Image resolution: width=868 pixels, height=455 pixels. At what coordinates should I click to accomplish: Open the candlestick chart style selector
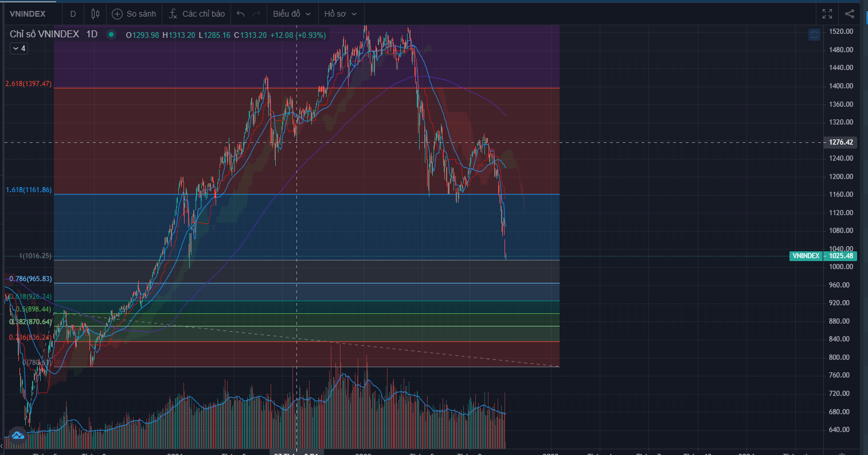[95, 14]
